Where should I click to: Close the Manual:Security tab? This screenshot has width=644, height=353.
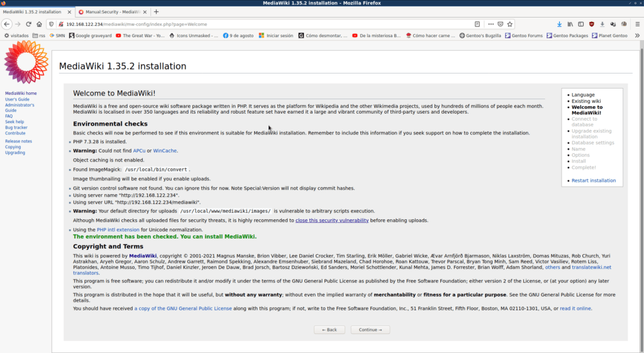145,12
